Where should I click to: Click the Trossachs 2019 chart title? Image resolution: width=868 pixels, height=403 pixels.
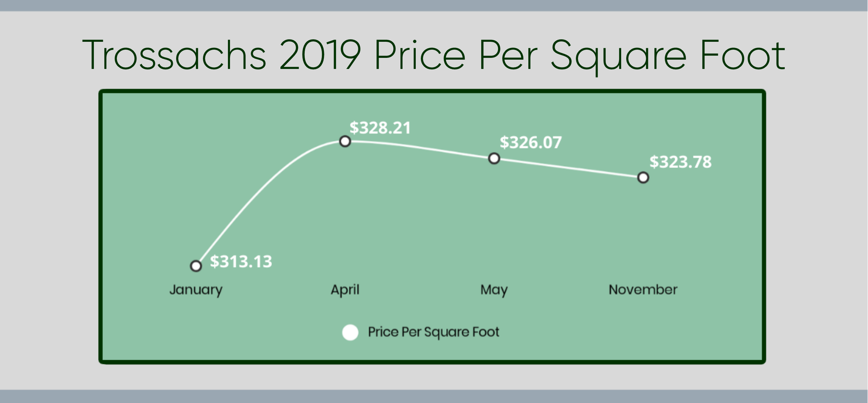(434, 56)
